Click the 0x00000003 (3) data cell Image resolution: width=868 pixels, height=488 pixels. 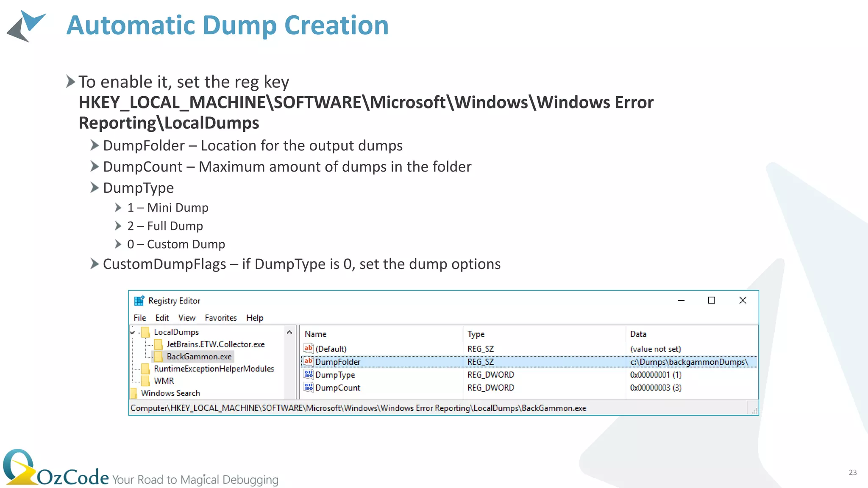(656, 388)
